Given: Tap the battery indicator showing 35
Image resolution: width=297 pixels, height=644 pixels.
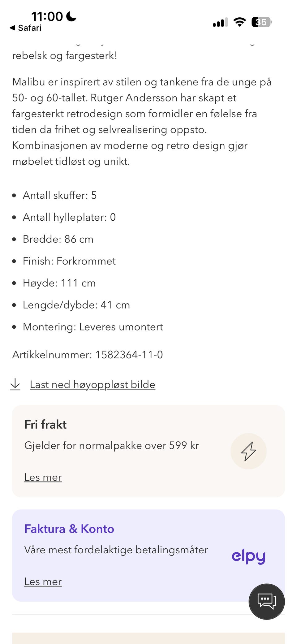Looking at the screenshot, I should 261,22.
